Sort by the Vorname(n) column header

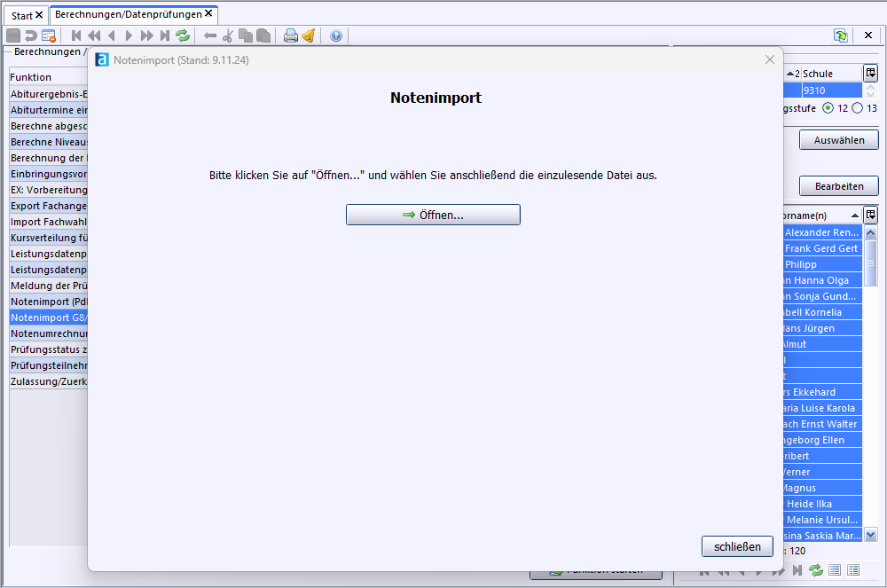pyautogui.click(x=822, y=216)
